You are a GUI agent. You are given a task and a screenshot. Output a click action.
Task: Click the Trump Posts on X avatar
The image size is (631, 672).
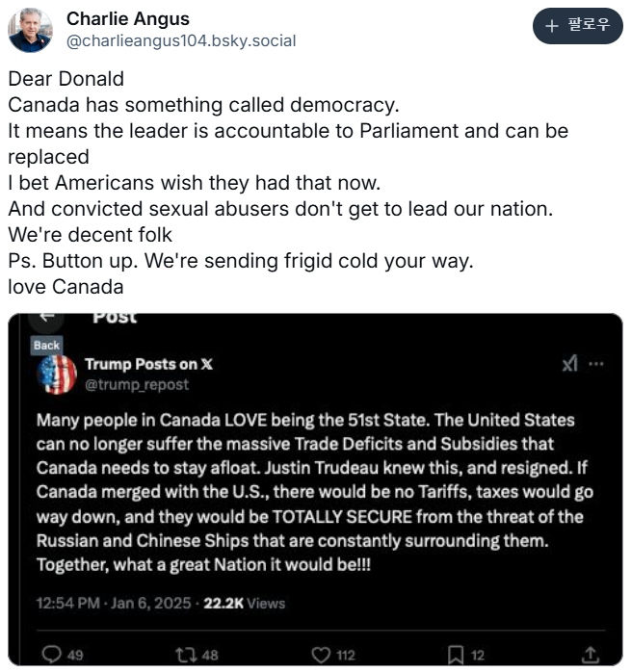point(56,374)
